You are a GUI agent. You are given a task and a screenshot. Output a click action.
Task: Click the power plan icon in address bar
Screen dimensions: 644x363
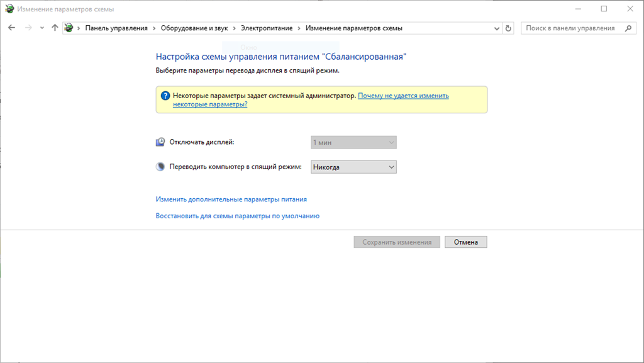[x=69, y=28]
